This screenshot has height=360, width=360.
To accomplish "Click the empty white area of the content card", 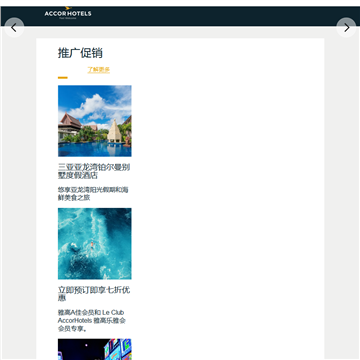I will (x=227, y=200).
